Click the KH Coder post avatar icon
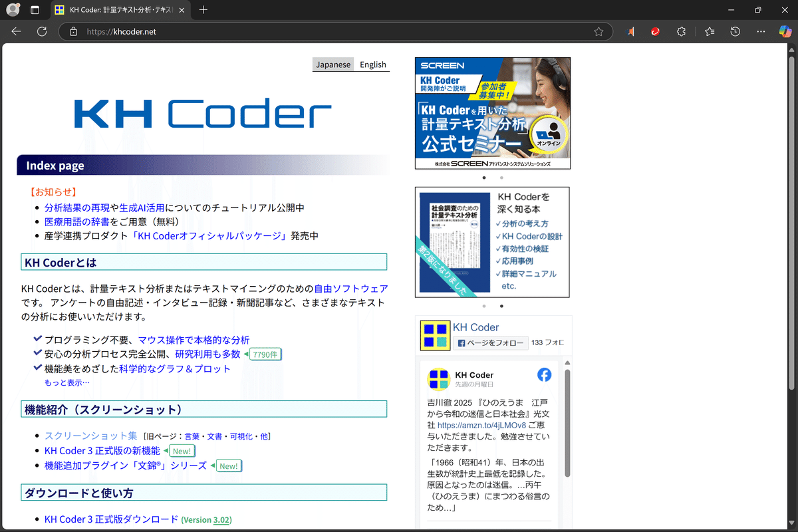This screenshot has width=798, height=532. click(438, 378)
